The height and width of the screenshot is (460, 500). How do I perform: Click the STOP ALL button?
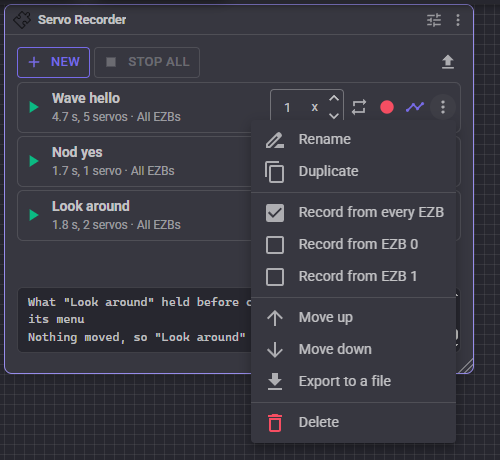tap(147, 62)
